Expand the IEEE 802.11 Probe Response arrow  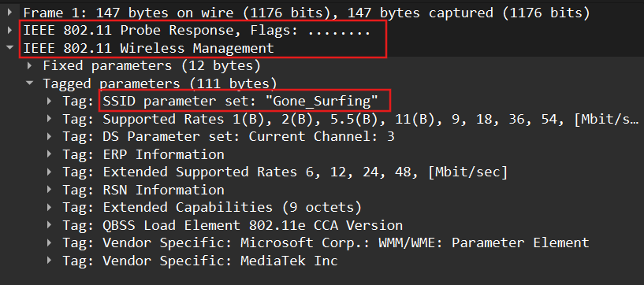[x=10, y=31]
